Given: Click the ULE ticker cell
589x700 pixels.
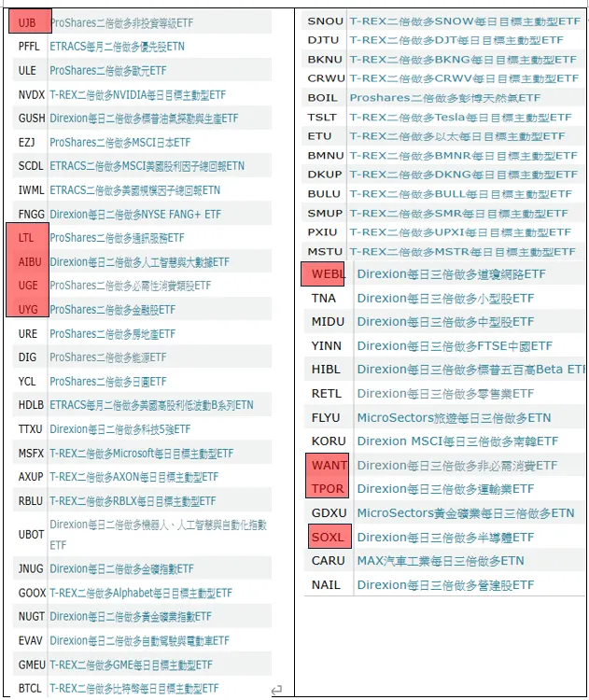Looking at the screenshot, I should 27,71.
